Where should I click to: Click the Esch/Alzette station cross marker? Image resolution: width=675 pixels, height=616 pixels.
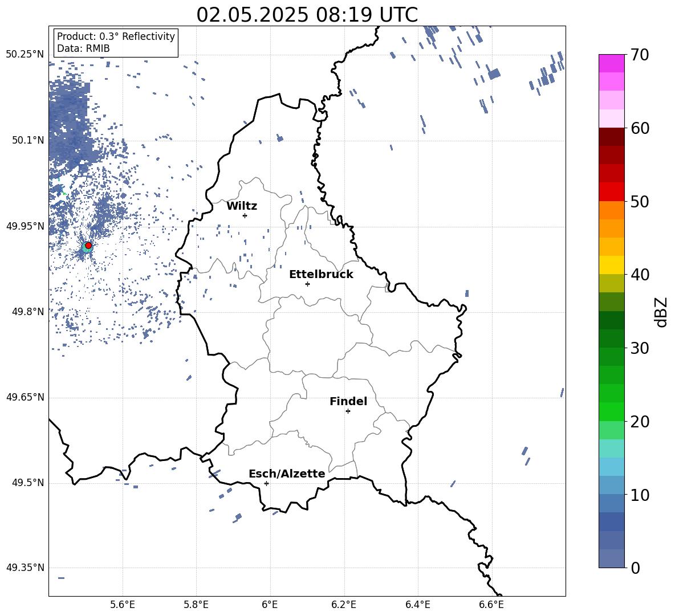[266, 483]
